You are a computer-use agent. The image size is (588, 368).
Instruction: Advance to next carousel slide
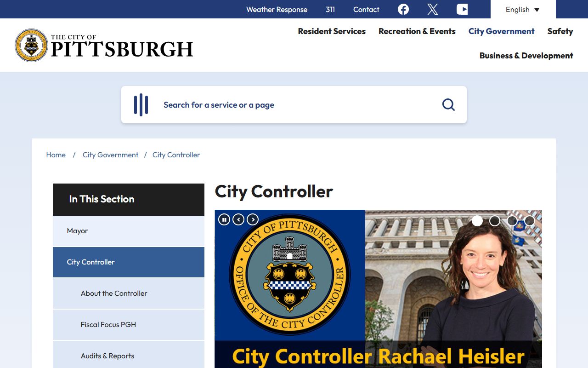pos(253,219)
